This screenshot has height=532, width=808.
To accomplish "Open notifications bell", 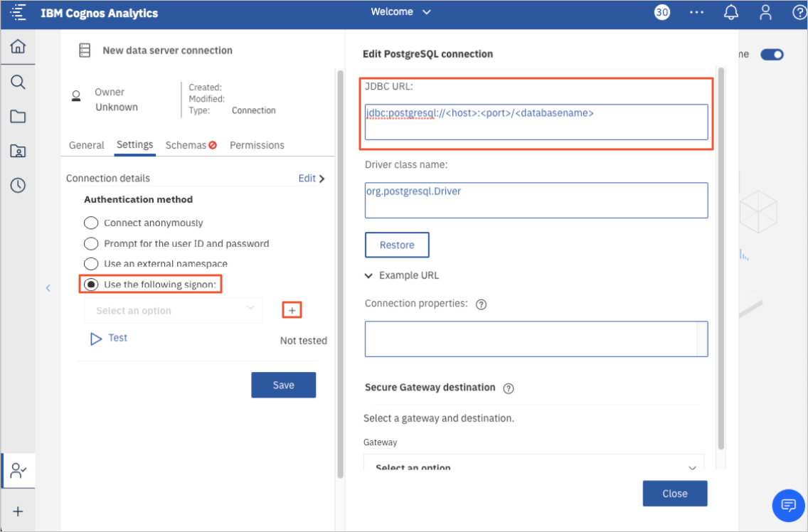I will coord(730,12).
